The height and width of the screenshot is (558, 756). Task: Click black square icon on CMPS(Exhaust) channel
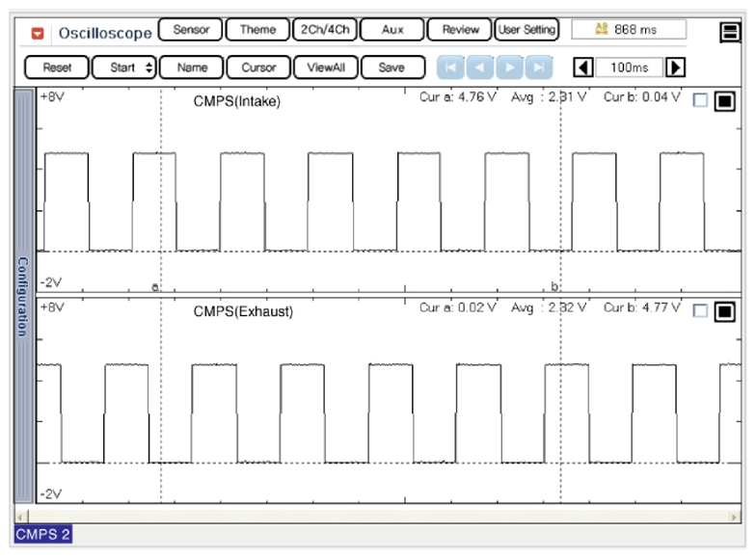[724, 311]
